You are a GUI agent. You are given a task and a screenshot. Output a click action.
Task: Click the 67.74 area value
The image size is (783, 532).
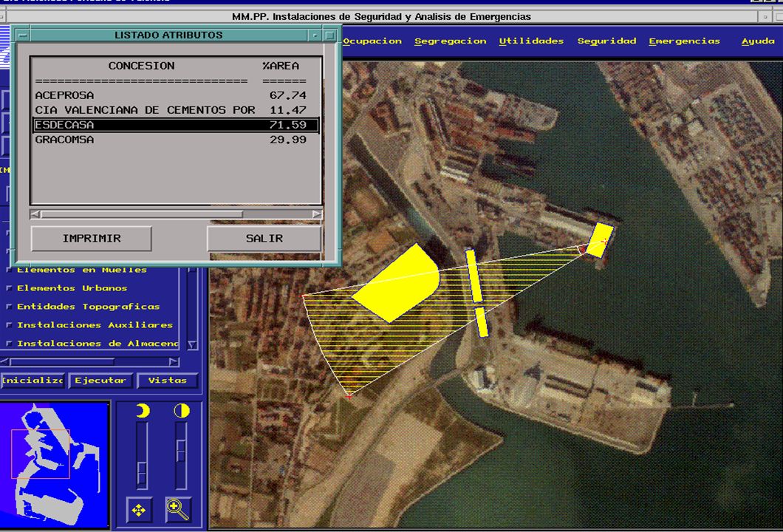click(287, 95)
